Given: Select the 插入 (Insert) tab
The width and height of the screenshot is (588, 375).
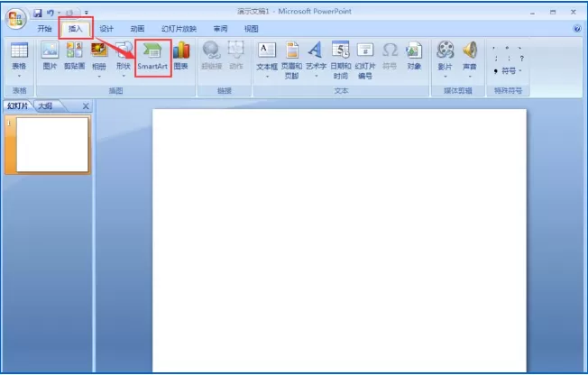Looking at the screenshot, I should pyautogui.click(x=75, y=29).
